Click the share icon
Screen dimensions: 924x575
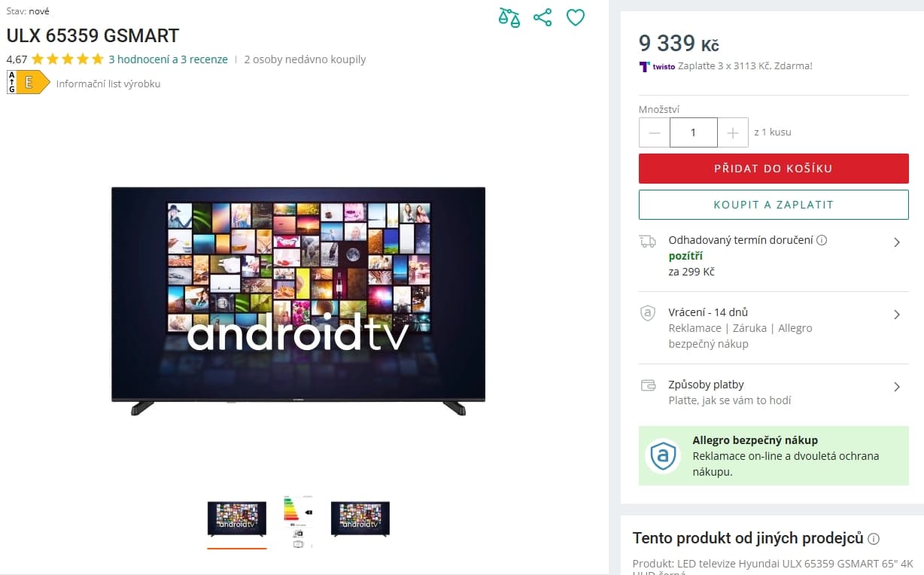[543, 17]
